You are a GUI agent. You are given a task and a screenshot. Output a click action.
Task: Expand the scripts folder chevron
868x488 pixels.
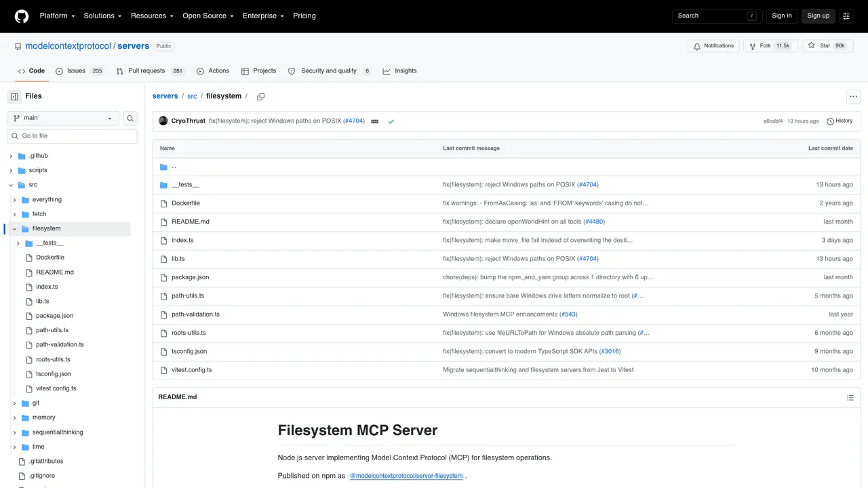[x=11, y=171]
